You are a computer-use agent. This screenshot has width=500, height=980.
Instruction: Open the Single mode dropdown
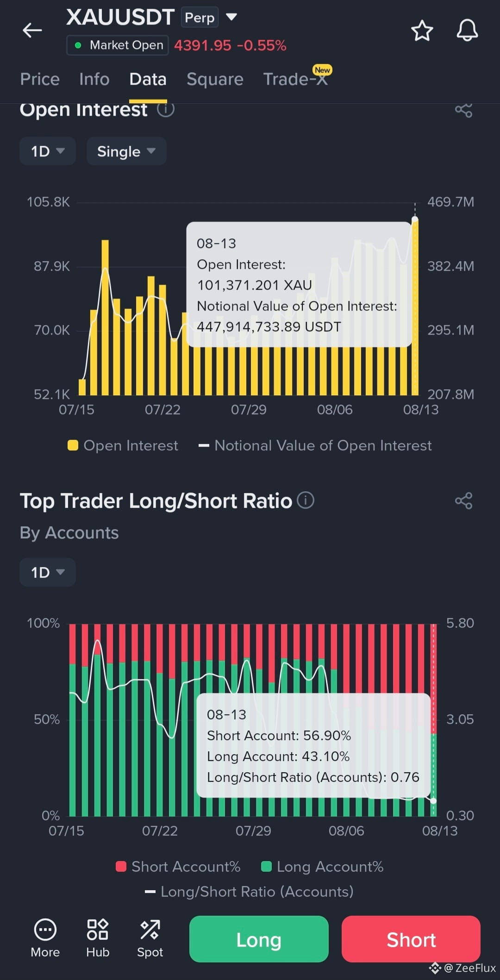(x=126, y=151)
